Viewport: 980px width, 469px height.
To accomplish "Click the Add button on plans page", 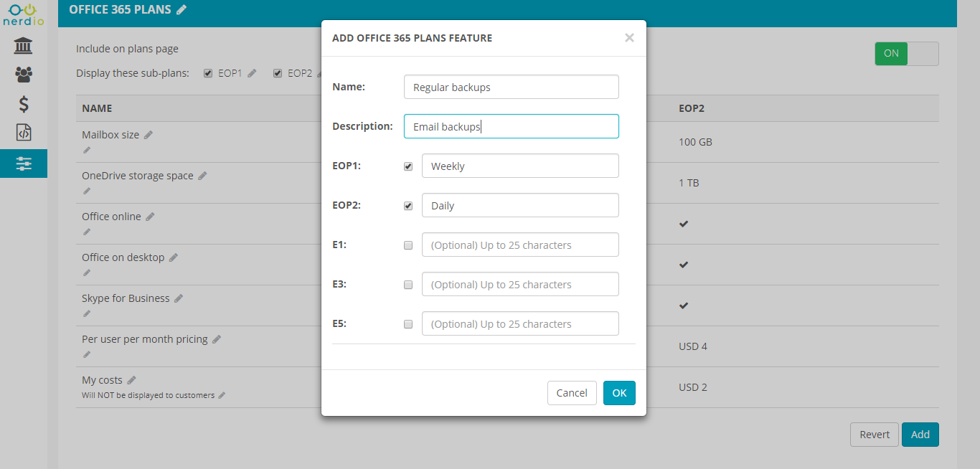I will (x=920, y=435).
